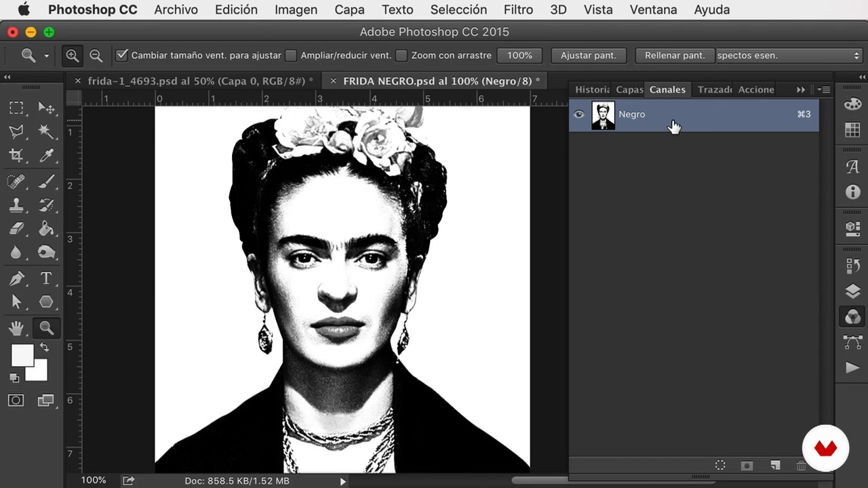Select the Clone Stamp tool
This screenshot has height=488, width=868.
click(16, 205)
